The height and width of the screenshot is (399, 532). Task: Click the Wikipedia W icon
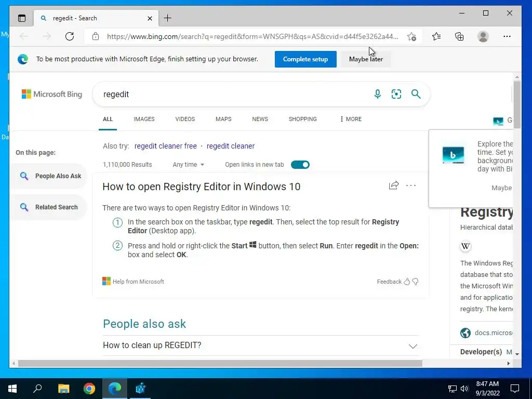click(x=465, y=246)
